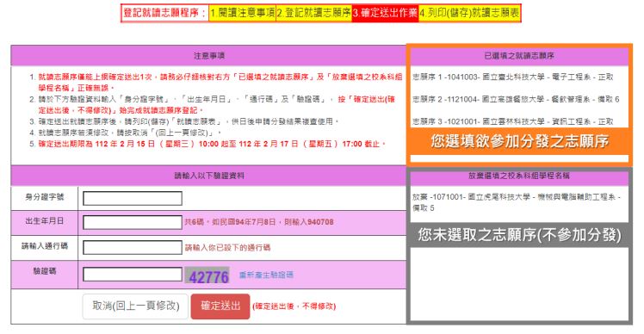Click the 身分證字號 input field
Image resolution: width=644 pixels, height=334 pixels.
tap(133, 198)
